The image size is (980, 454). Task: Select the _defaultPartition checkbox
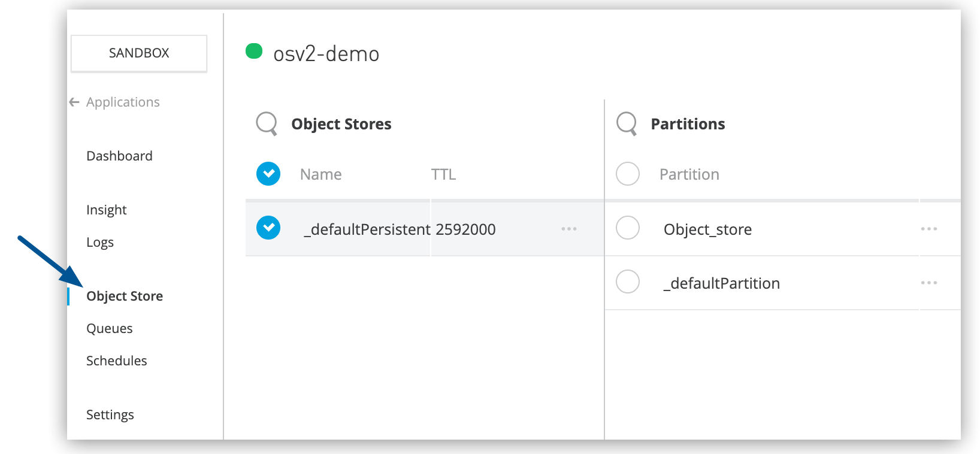[x=628, y=282]
